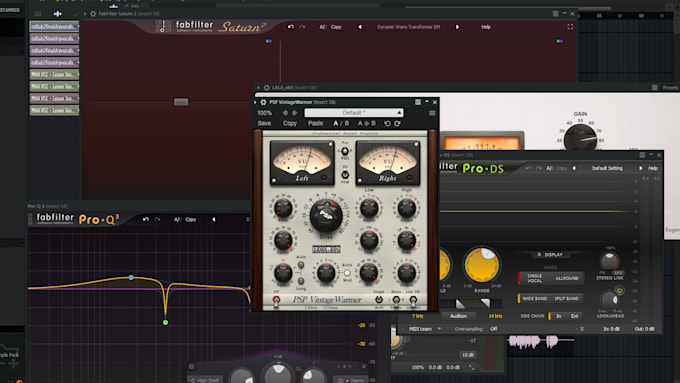Toggle the Brick Wall button in PSP VintageWarmer

coord(347,273)
